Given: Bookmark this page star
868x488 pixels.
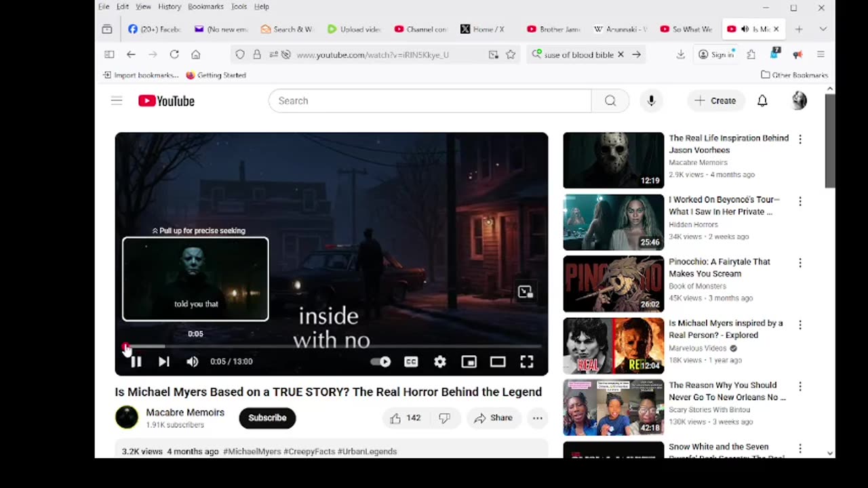Looking at the screenshot, I should pos(511,55).
